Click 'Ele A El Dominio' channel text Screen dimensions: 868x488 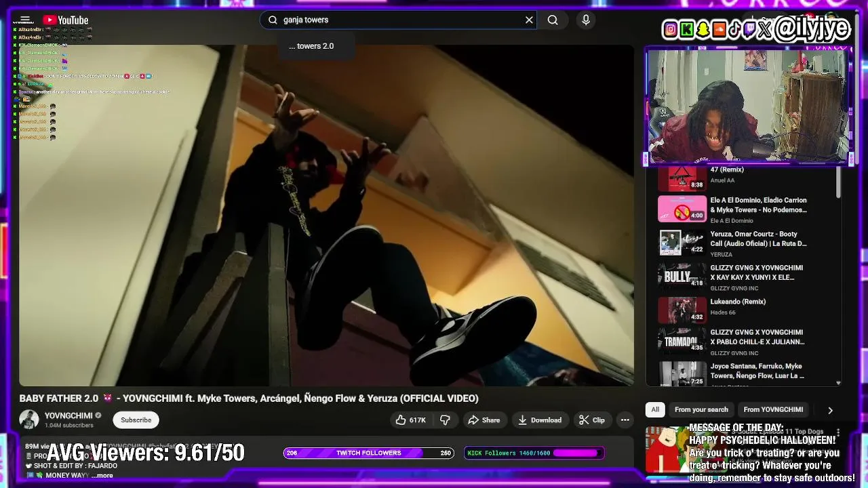point(732,221)
